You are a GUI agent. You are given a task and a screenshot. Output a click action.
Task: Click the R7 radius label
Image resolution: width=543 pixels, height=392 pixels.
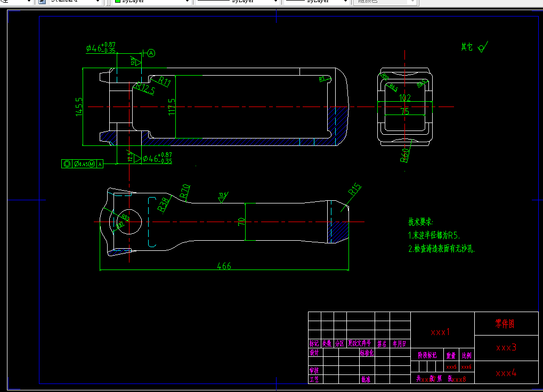tap(322, 79)
